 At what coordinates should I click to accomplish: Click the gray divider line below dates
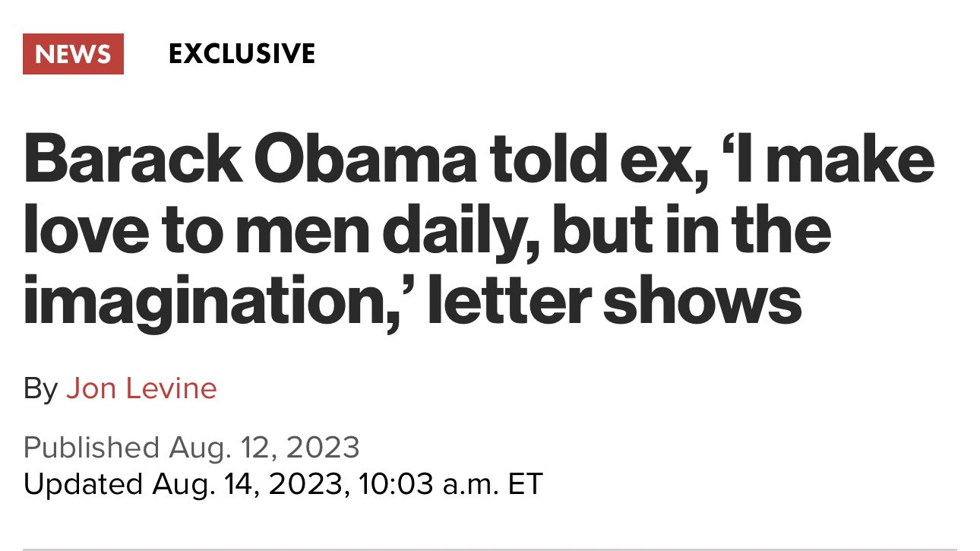click(490, 549)
